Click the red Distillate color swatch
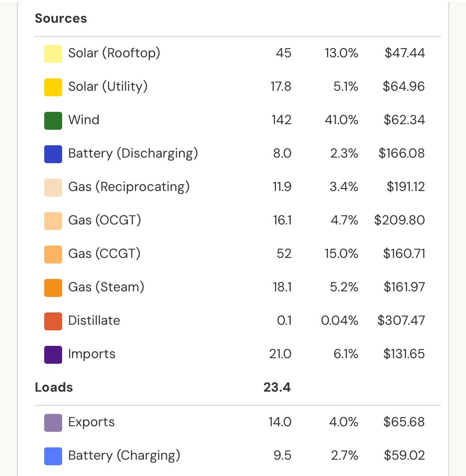Viewport: 466px width, 476px height. click(x=53, y=321)
